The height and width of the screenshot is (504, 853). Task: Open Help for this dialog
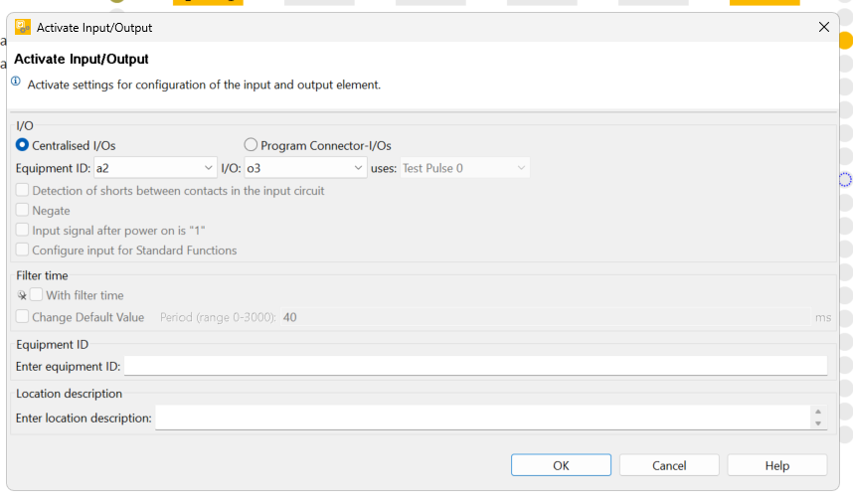click(x=776, y=465)
